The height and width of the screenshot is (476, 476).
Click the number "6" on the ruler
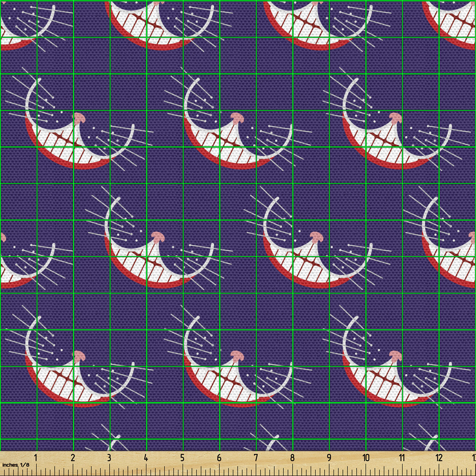pyautogui.click(x=219, y=458)
